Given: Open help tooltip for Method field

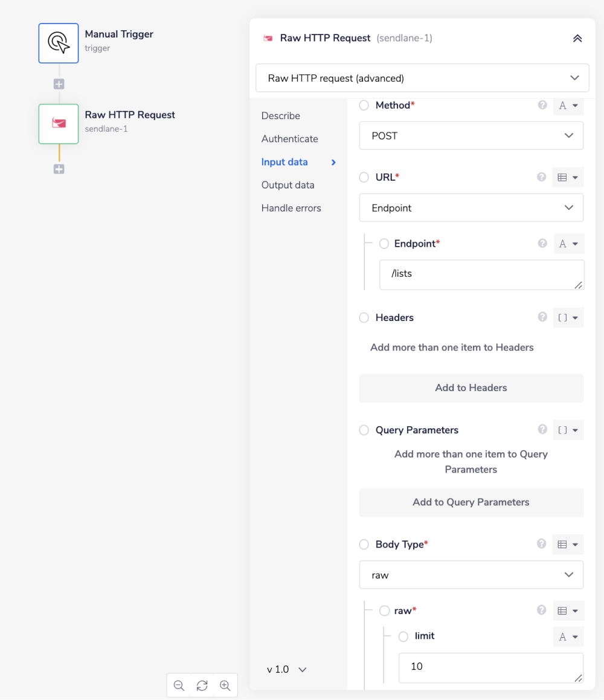Looking at the screenshot, I should 542,105.
